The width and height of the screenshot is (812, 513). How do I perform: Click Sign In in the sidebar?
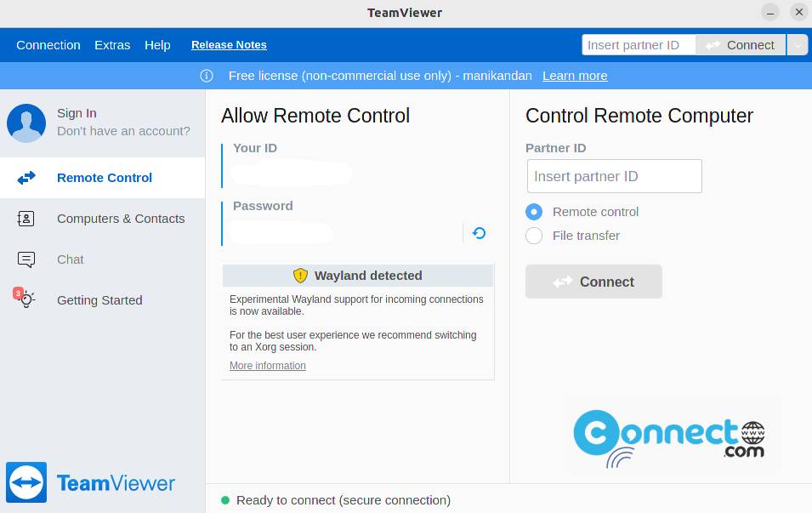pos(77,113)
